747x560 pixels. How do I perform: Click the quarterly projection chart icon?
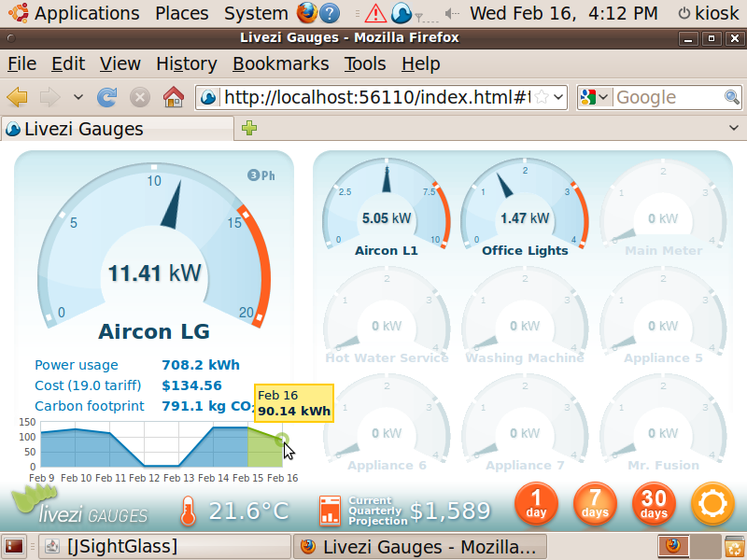click(331, 511)
